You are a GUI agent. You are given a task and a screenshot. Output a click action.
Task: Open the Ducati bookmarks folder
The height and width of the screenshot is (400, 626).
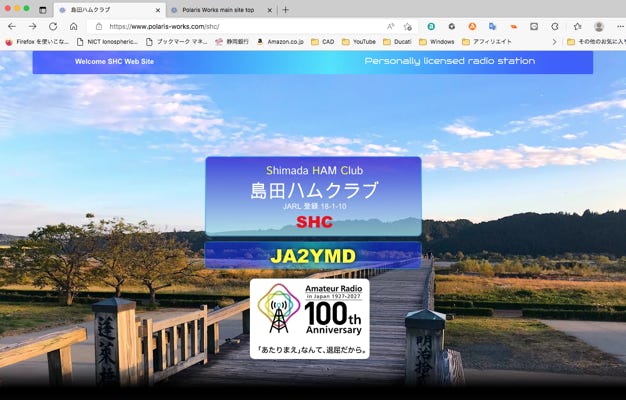coord(398,42)
